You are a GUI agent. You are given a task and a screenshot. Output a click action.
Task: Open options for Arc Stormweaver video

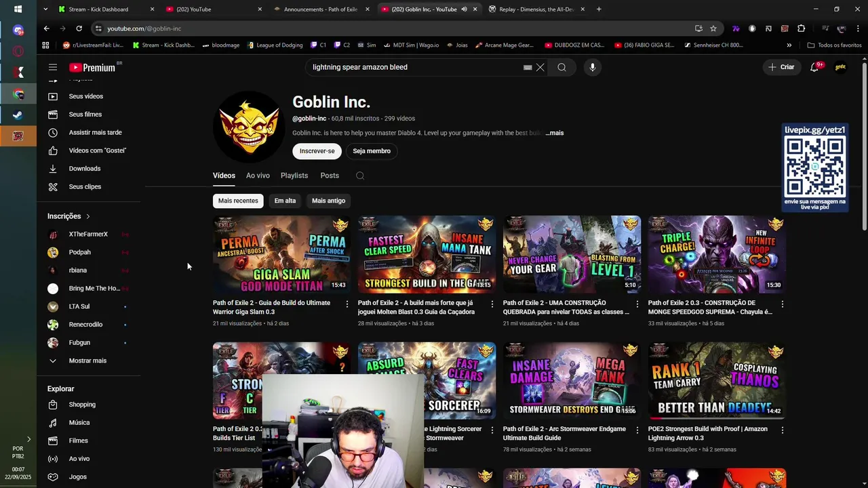(x=637, y=430)
